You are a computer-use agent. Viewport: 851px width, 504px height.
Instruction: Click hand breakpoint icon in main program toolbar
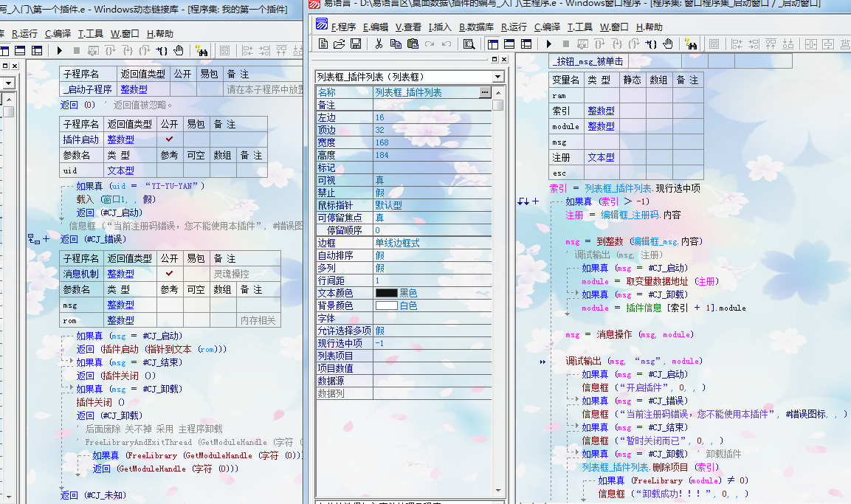coord(668,44)
